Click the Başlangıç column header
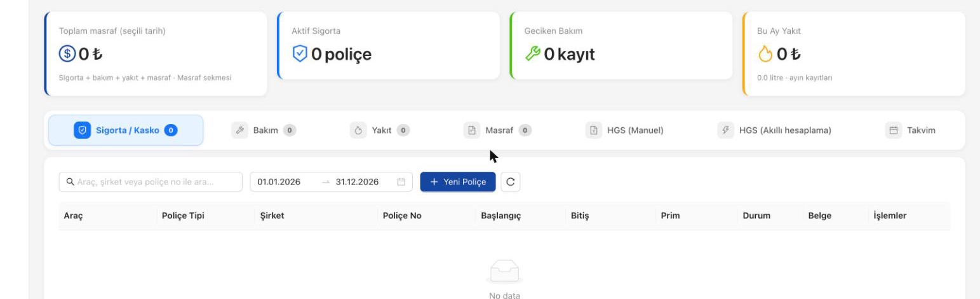Viewport: 980px width, 299px height. pyautogui.click(x=501, y=216)
